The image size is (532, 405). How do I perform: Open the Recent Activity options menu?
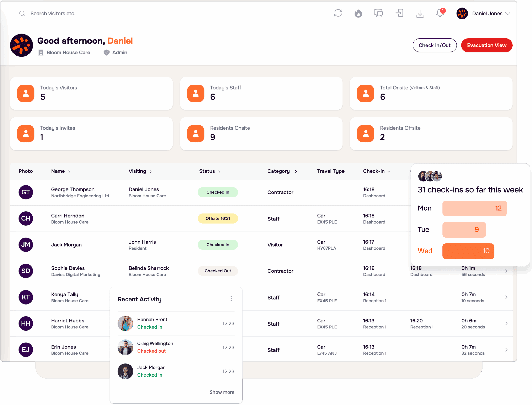231,298
